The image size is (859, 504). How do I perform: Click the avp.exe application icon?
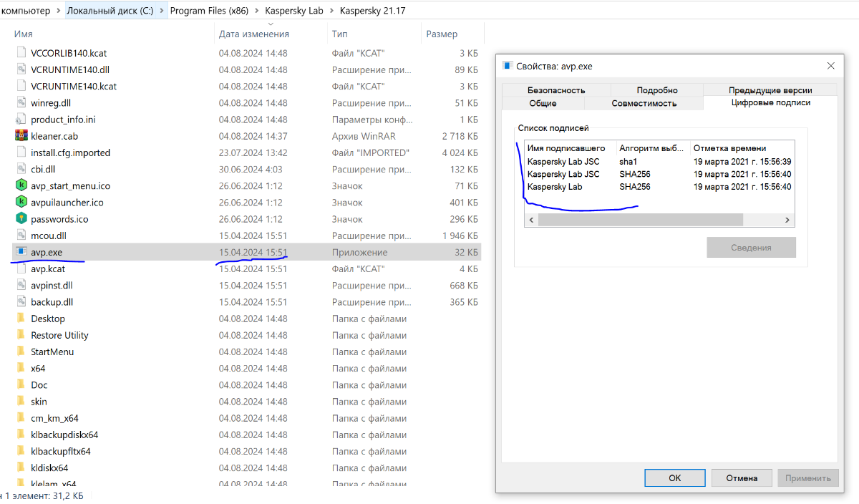(x=21, y=252)
